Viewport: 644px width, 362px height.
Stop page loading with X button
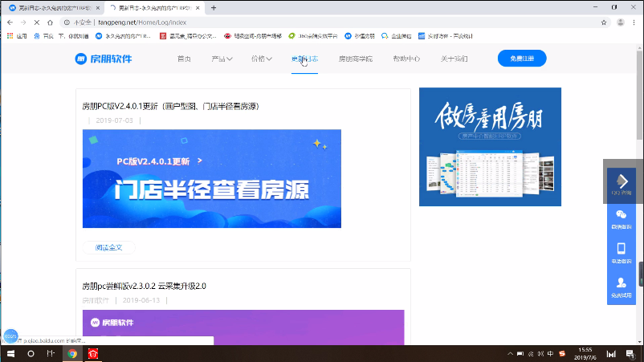coord(37,22)
